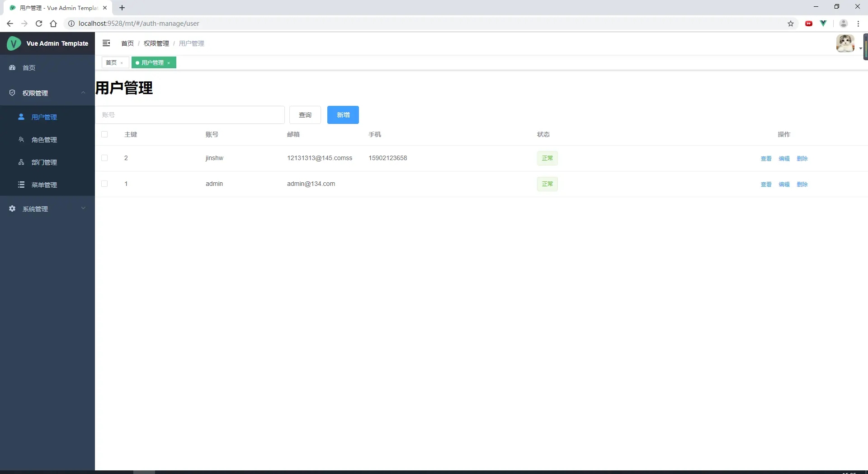The image size is (868, 474).
Task: Click the tree icon beside 部门管理
Action: (21, 162)
